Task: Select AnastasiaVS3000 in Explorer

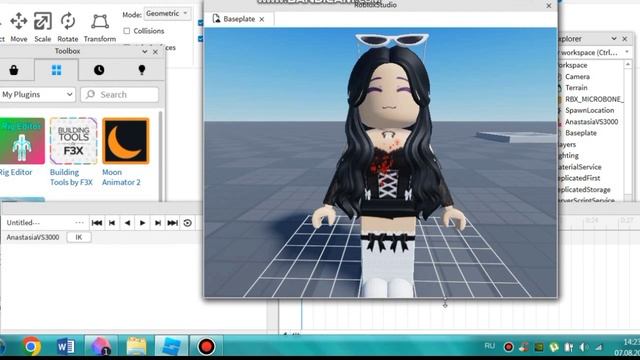Action: 591,122
